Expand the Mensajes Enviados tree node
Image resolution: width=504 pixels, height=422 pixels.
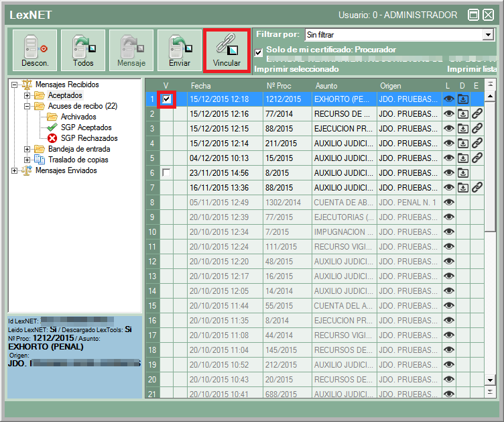(x=14, y=170)
